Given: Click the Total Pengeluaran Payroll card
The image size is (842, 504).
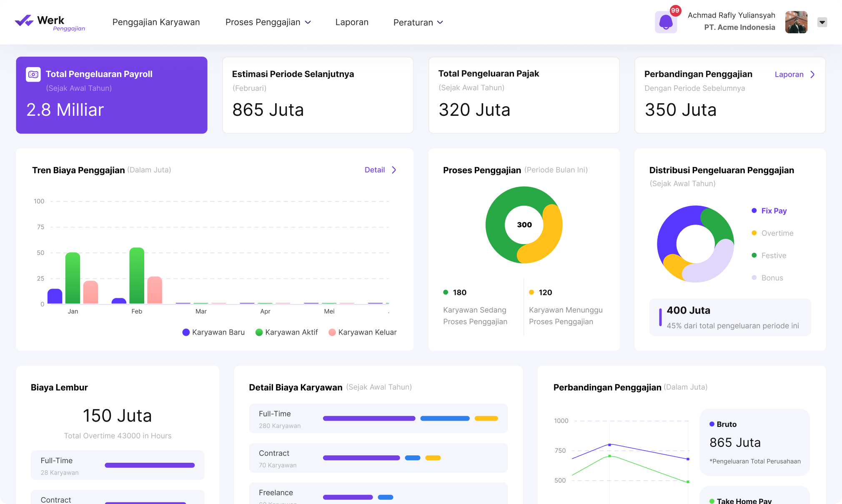Looking at the screenshot, I should [112, 95].
